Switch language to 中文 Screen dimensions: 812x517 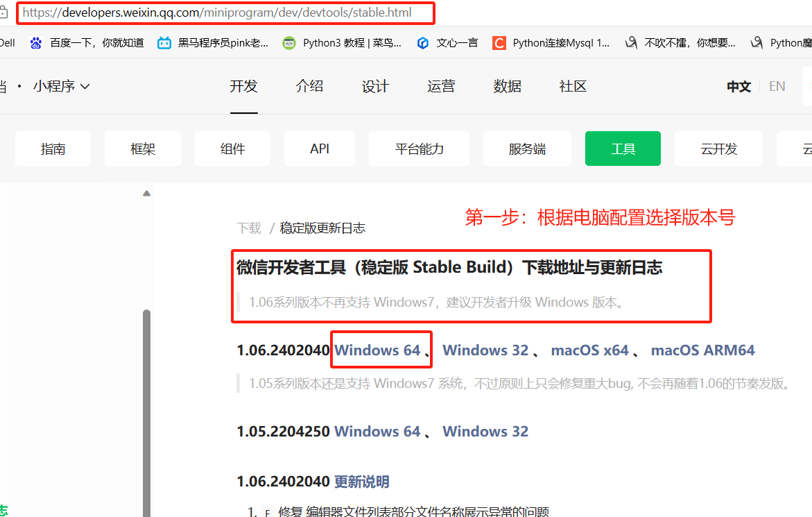[738, 87]
